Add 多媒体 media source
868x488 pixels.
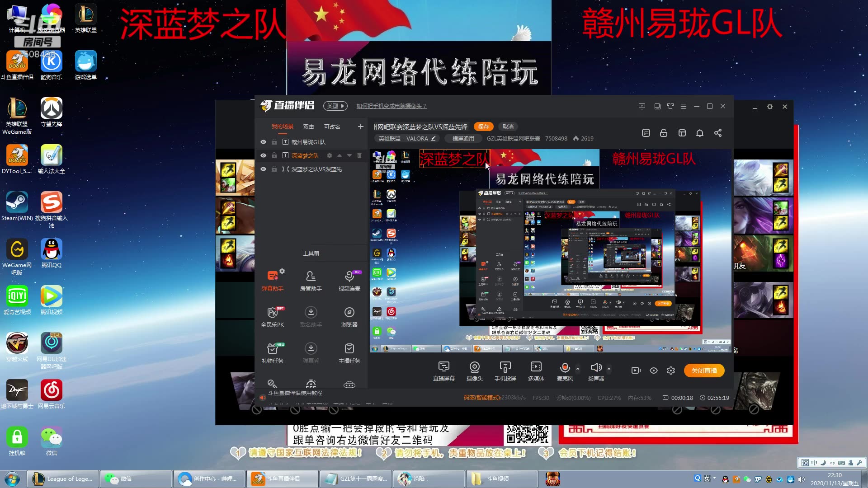click(x=536, y=371)
